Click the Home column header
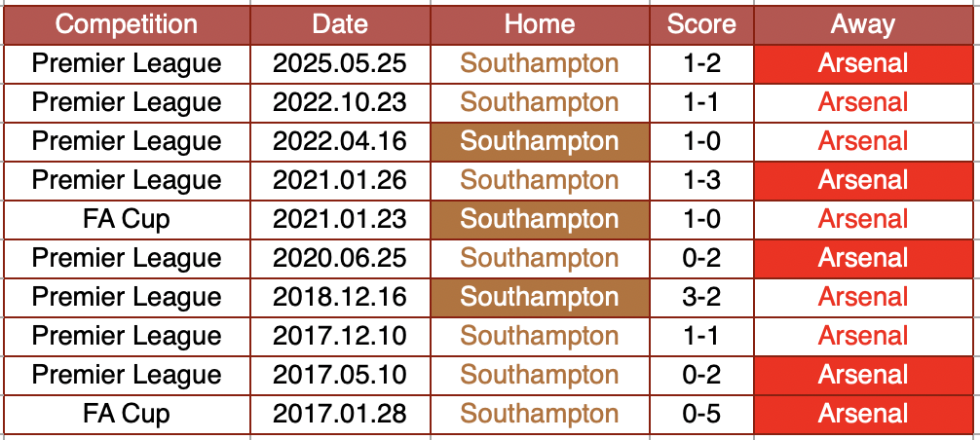The height and width of the screenshot is (440, 980). (539, 24)
